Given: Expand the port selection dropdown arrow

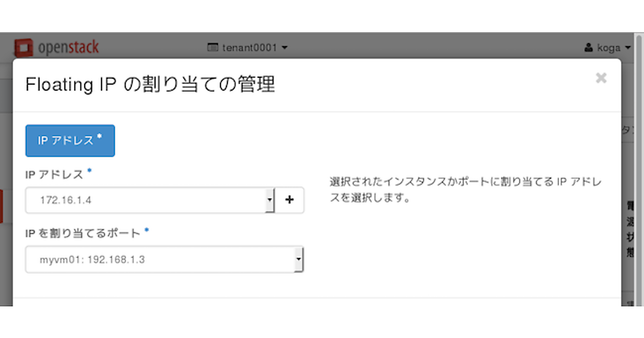Looking at the screenshot, I should point(298,260).
